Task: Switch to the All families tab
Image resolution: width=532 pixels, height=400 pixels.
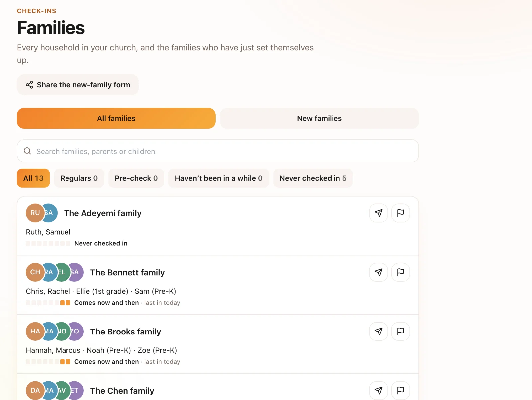Action: click(x=116, y=118)
